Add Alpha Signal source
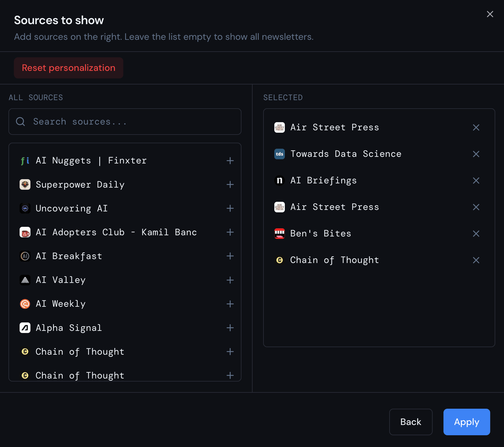This screenshot has height=447, width=504. [x=230, y=328]
